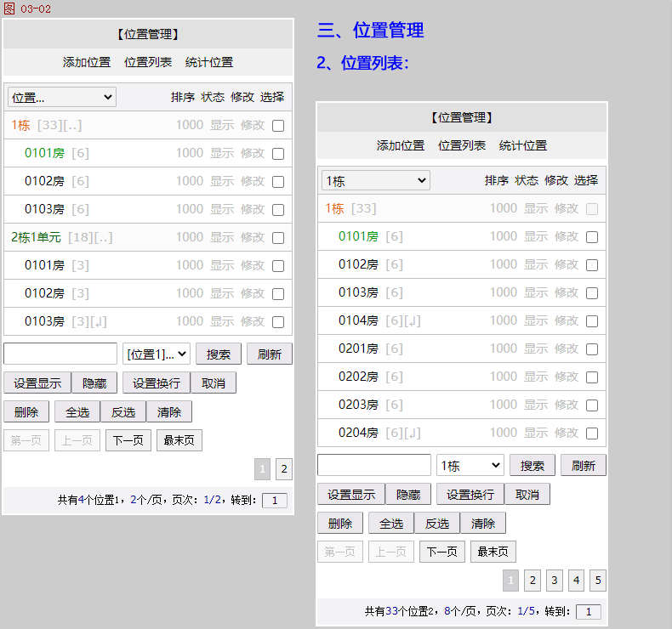Switch to 添加位置 in the left panel
The height and width of the screenshot is (629, 672).
[x=87, y=62]
